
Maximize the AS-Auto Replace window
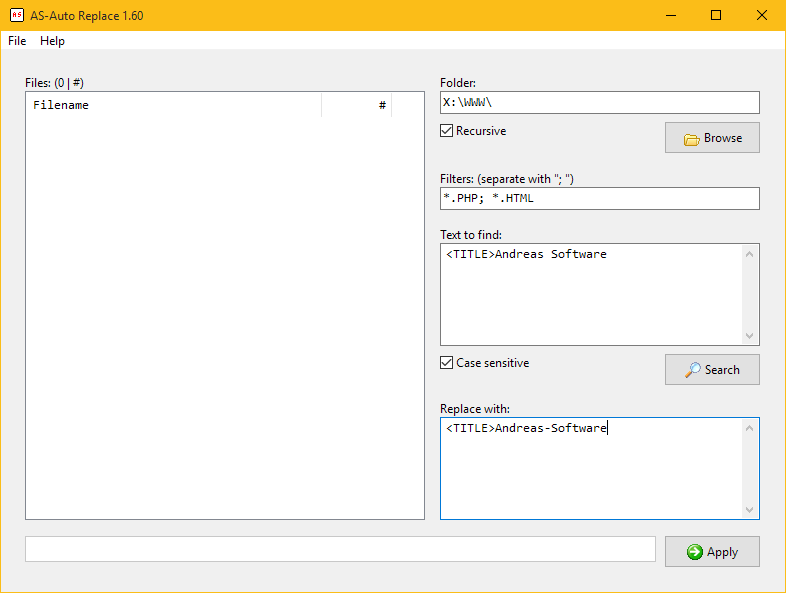click(x=716, y=15)
